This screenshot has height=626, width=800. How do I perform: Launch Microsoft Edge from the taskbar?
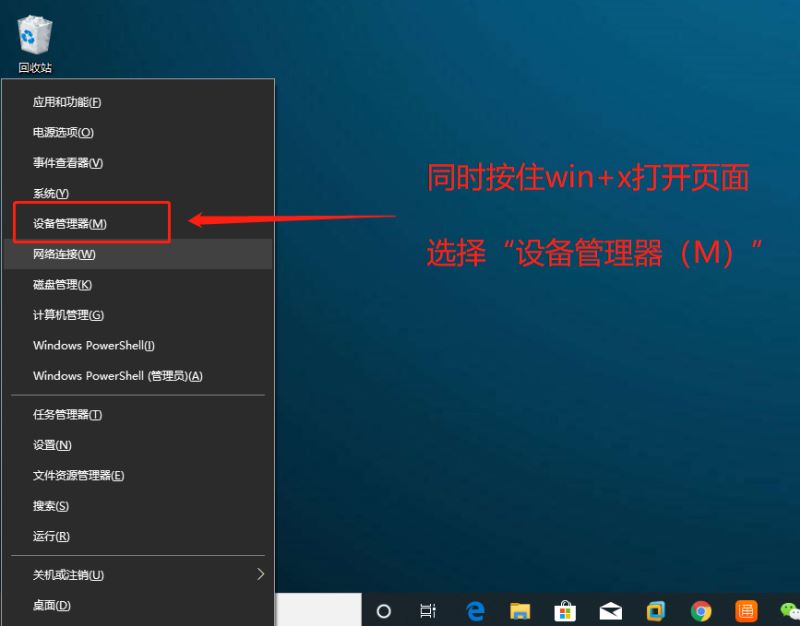point(475,611)
